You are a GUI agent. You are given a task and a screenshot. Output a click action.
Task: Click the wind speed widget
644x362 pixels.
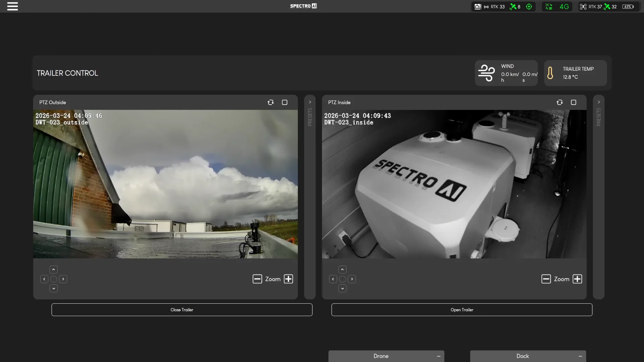click(x=506, y=73)
